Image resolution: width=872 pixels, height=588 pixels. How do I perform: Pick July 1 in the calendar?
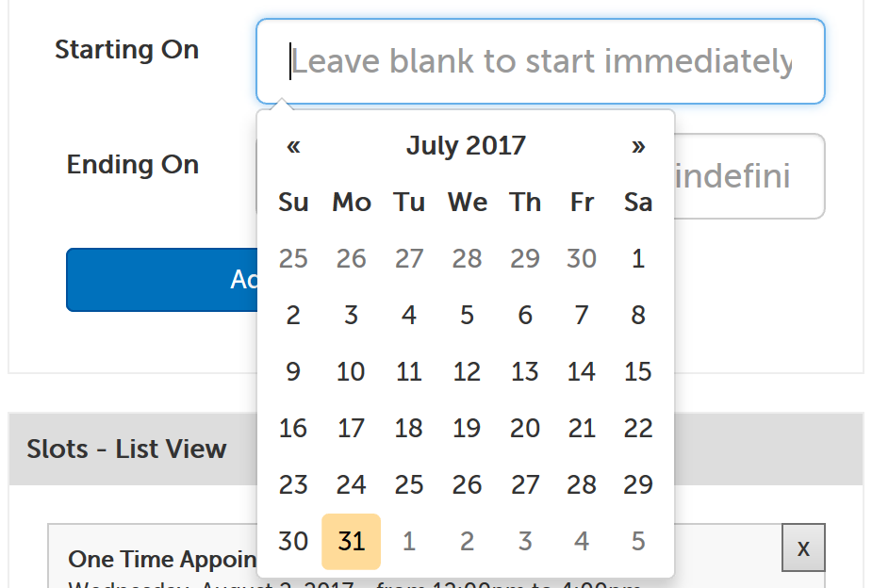(638, 259)
